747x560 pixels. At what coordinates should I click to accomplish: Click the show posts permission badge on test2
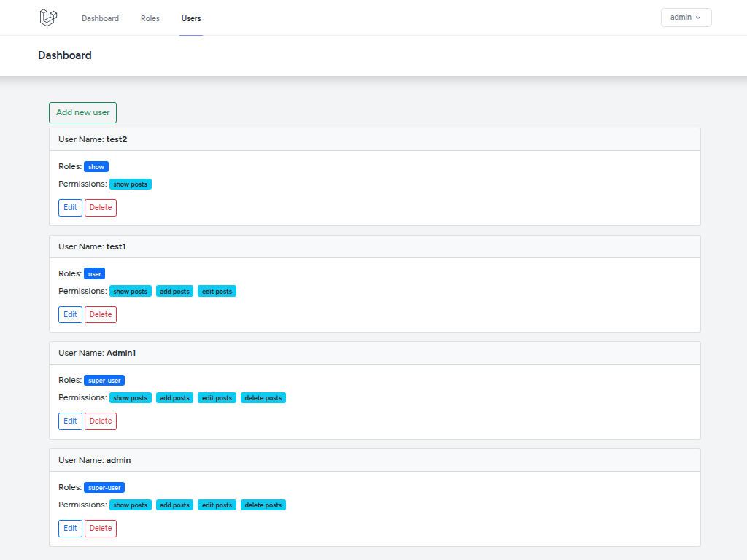pyautogui.click(x=130, y=184)
